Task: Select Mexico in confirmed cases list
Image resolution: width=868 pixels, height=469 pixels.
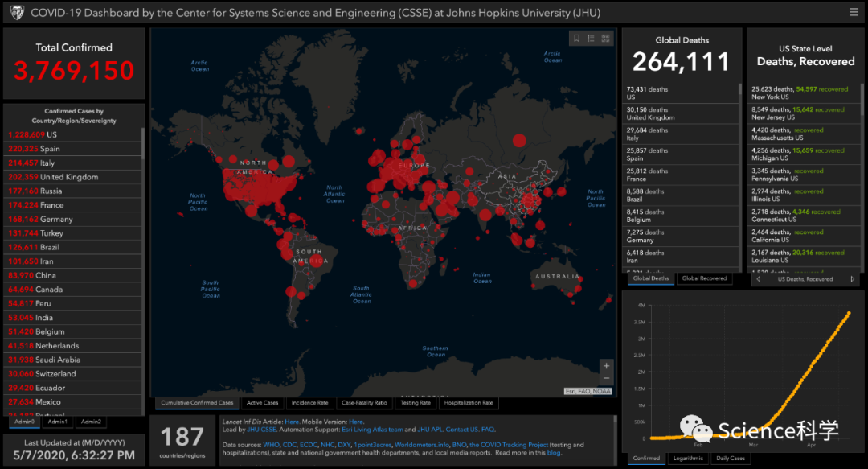Action: point(72,402)
